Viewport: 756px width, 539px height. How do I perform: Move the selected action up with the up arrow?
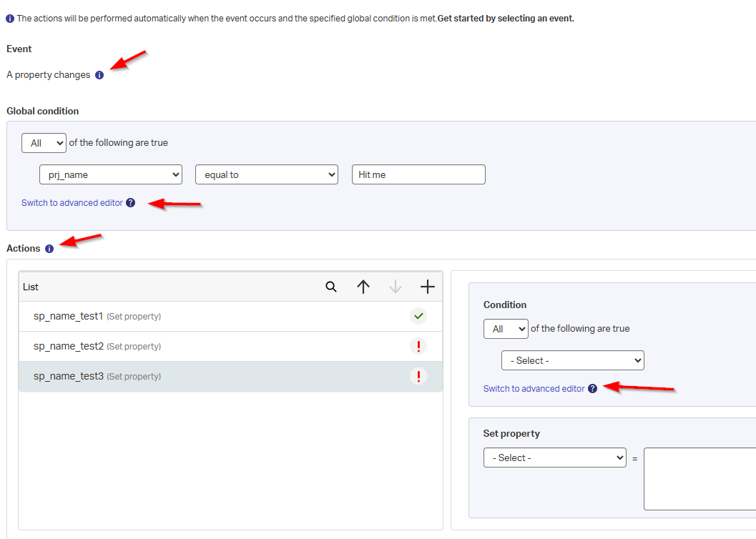click(363, 287)
